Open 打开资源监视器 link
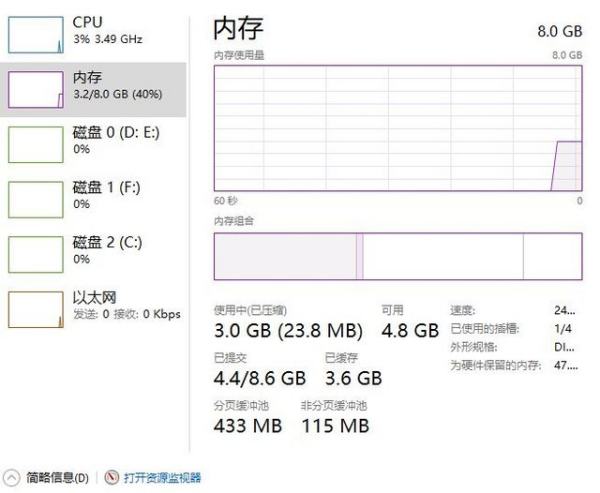 point(162,478)
